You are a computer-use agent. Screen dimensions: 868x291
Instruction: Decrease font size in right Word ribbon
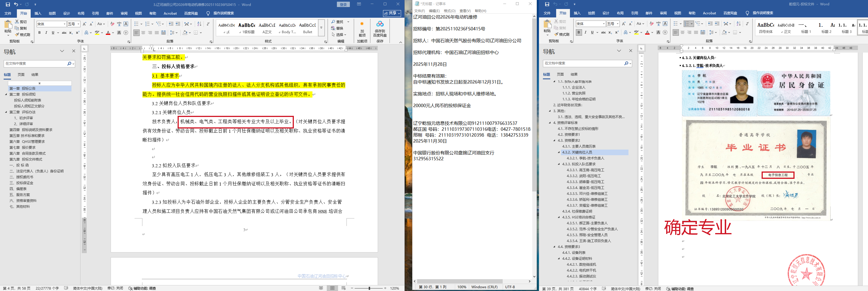pyautogui.click(x=630, y=24)
